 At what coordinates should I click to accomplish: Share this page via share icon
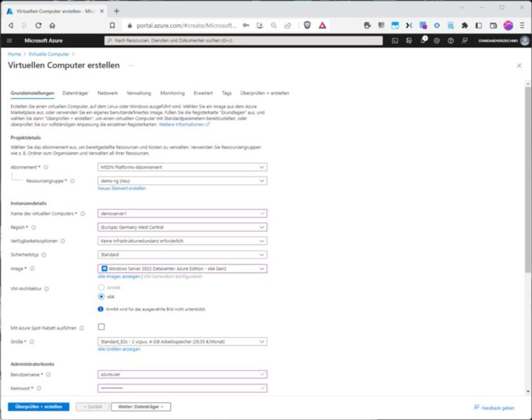click(x=288, y=25)
